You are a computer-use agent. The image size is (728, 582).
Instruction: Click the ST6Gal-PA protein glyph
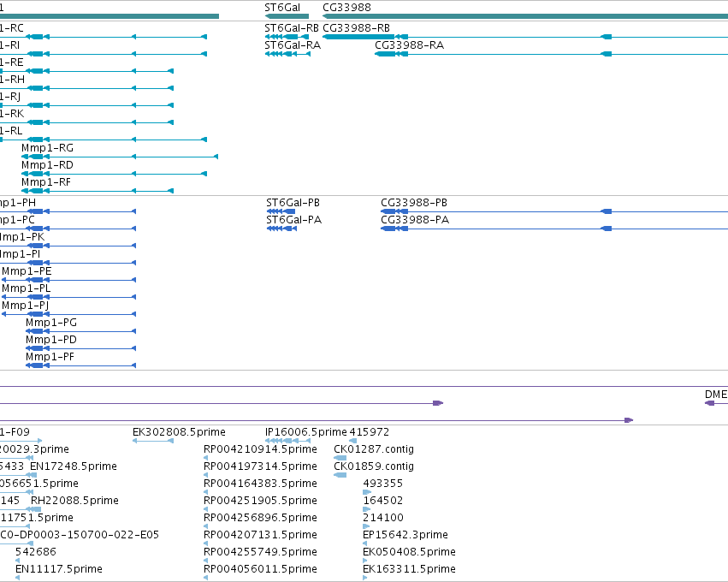coord(281,229)
